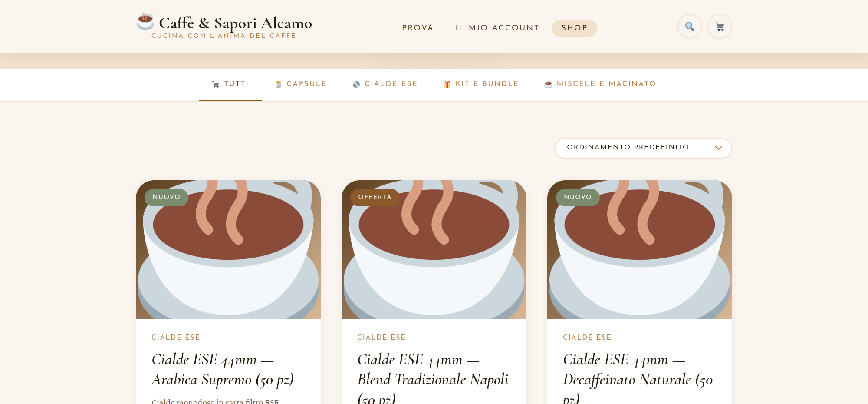Click the Decaffeinato Naturale product image
The image size is (868, 404).
pyautogui.click(x=640, y=249)
